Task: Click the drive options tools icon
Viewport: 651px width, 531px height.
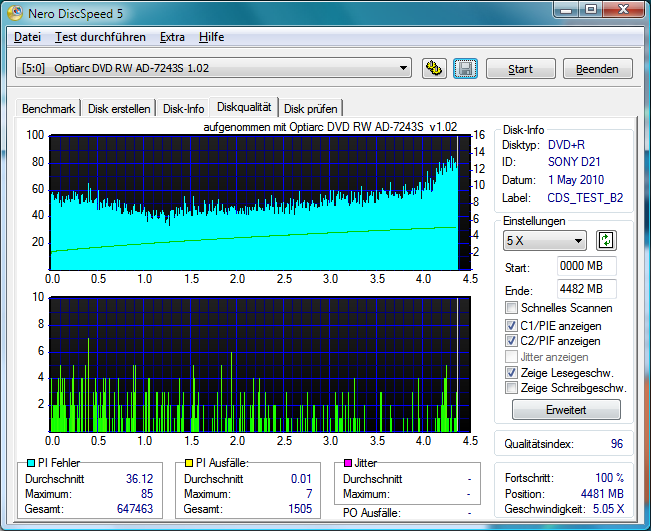Action: point(434,69)
